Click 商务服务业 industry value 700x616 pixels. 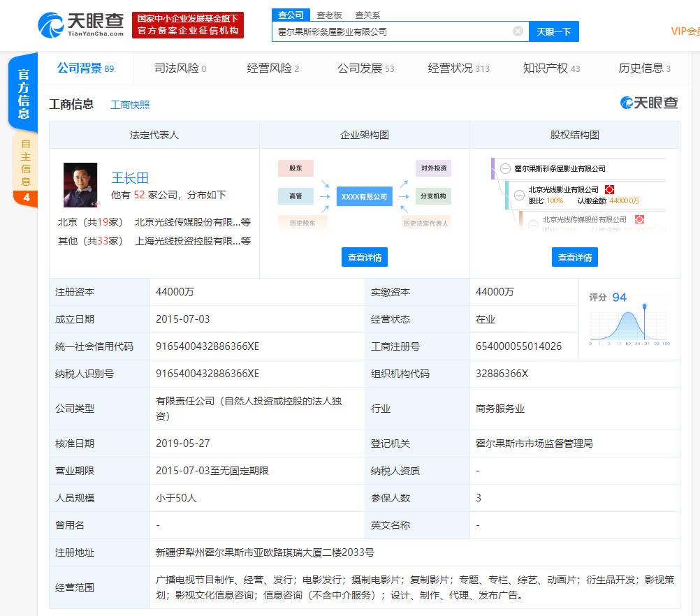[x=500, y=409]
